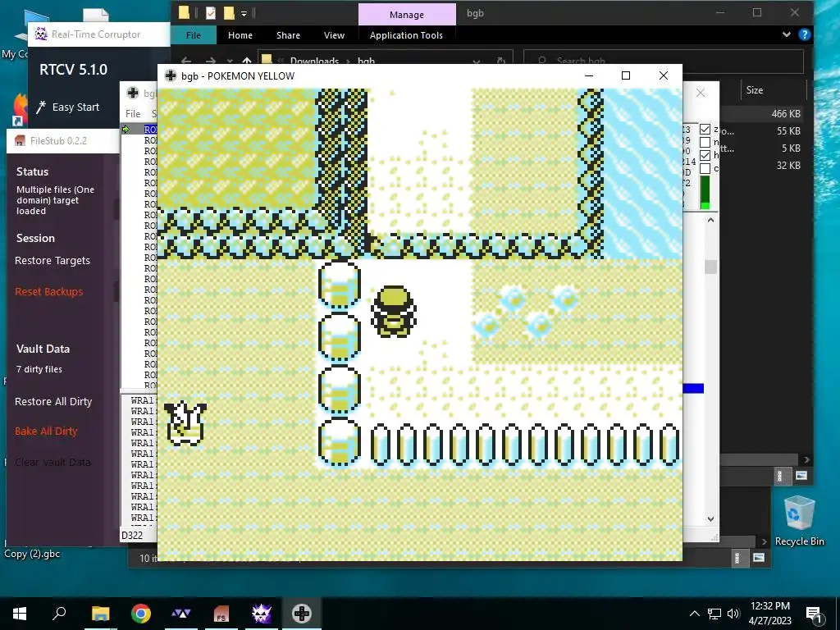Toggle the c flag checkbox in debugger

point(705,168)
